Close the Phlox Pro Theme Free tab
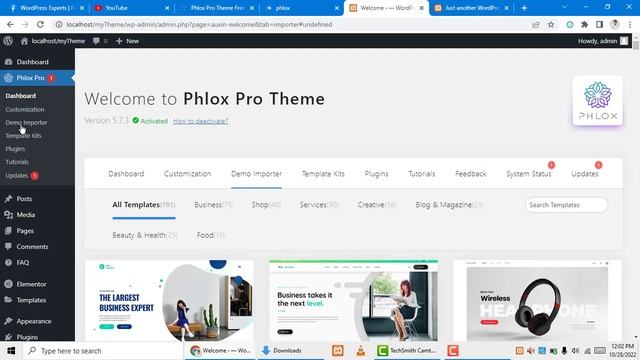 tap(252, 8)
